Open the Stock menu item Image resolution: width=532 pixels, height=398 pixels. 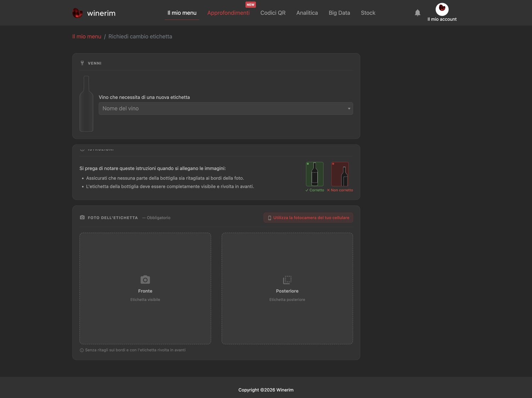368,13
